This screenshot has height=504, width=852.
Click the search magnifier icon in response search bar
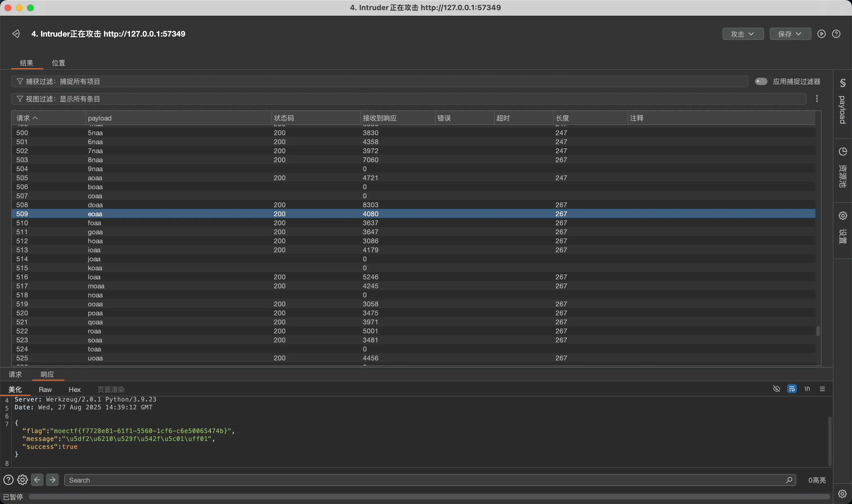click(789, 480)
